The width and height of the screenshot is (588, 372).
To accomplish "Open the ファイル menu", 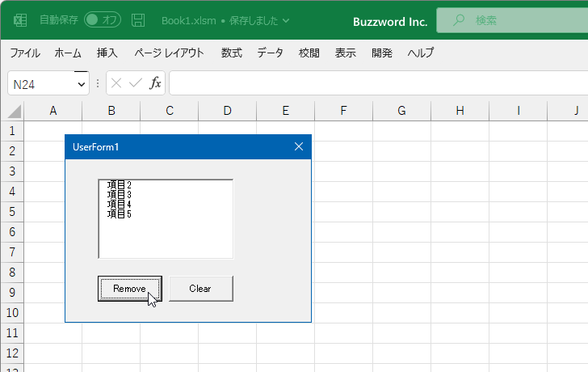I will (25, 53).
